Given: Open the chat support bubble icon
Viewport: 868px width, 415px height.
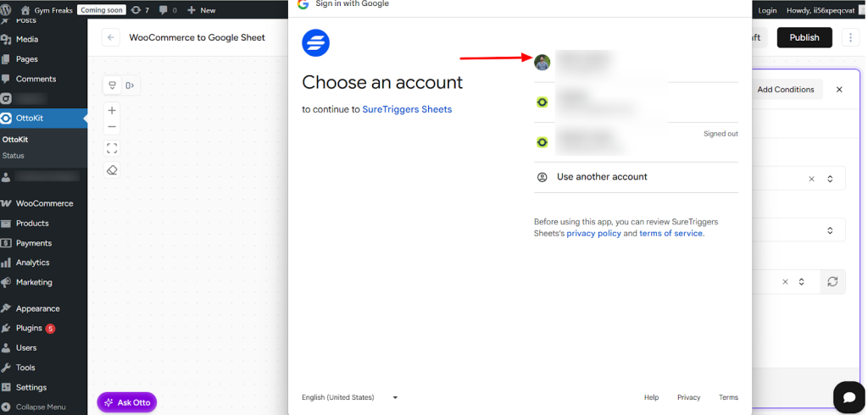Looking at the screenshot, I should (x=849, y=397).
